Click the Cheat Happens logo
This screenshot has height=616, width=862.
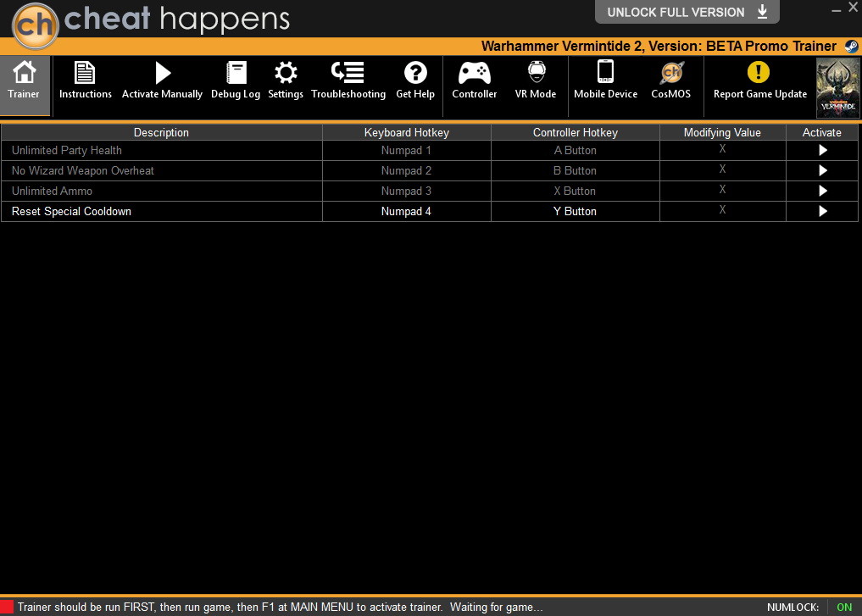pyautogui.click(x=36, y=25)
